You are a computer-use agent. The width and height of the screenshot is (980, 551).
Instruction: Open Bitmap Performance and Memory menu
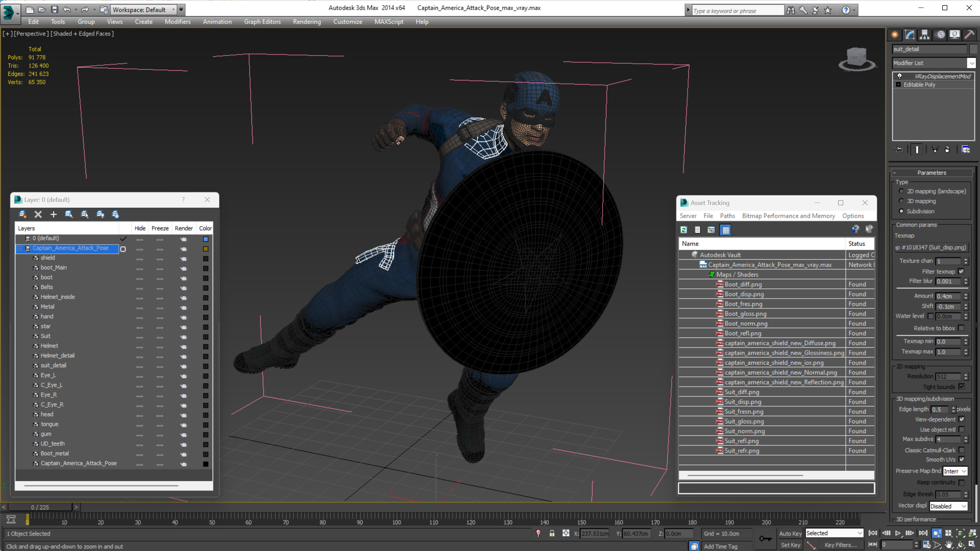pos(788,216)
